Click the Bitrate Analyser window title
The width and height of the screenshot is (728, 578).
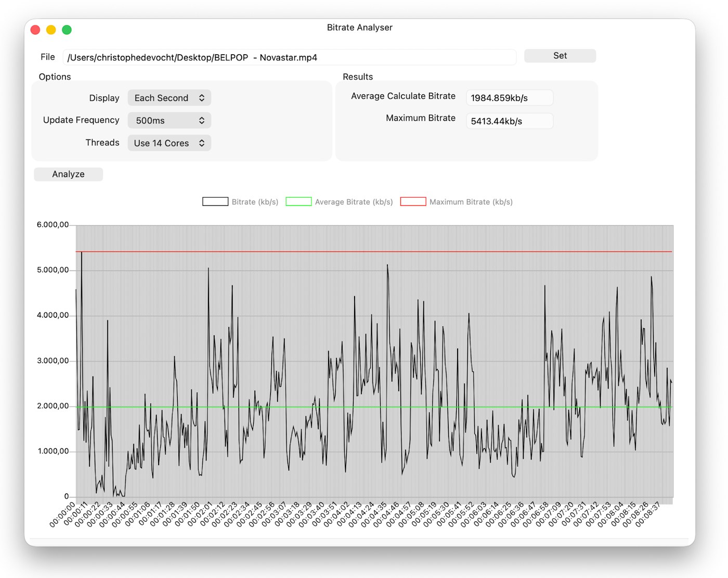(359, 28)
